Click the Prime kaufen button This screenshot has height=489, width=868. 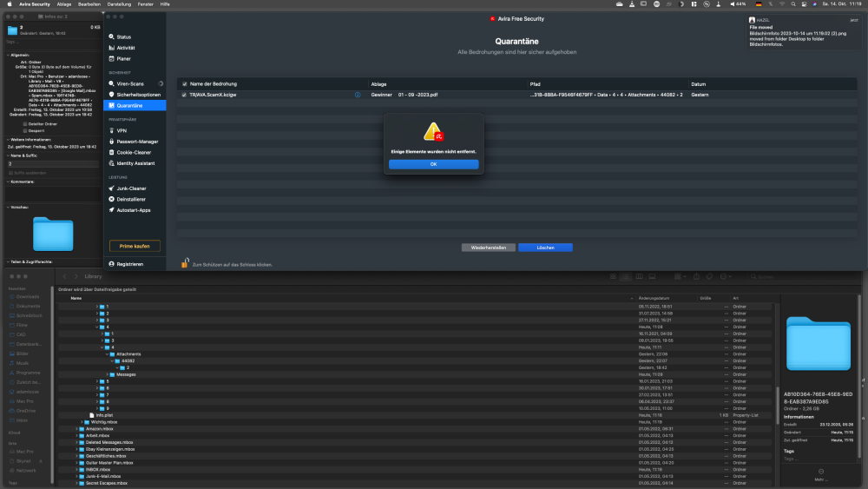(x=135, y=246)
